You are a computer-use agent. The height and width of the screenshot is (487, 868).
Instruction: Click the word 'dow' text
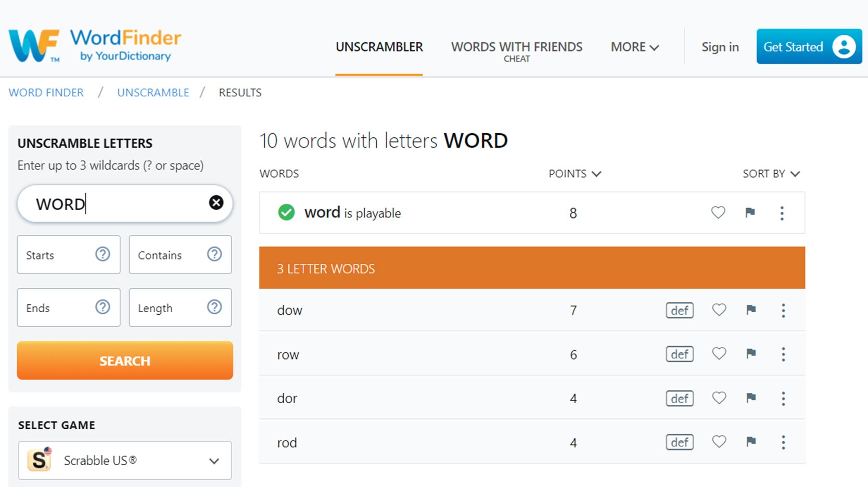pos(289,311)
